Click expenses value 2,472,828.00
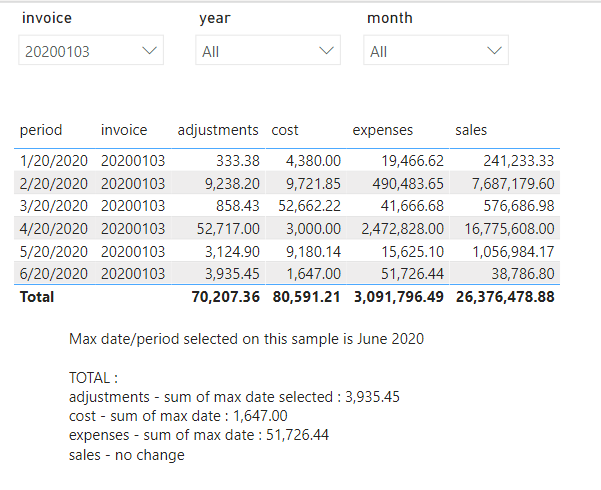Viewport: 601px width, 490px height. [402, 229]
